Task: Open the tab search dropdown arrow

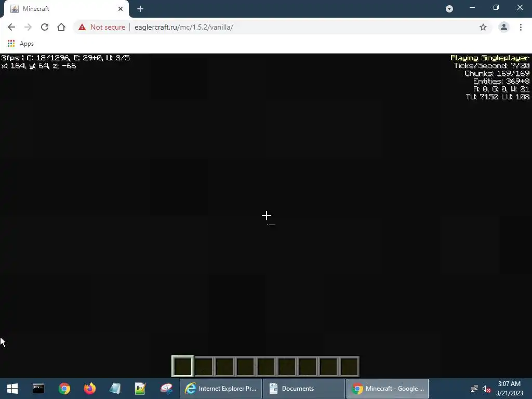Action: (x=449, y=9)
